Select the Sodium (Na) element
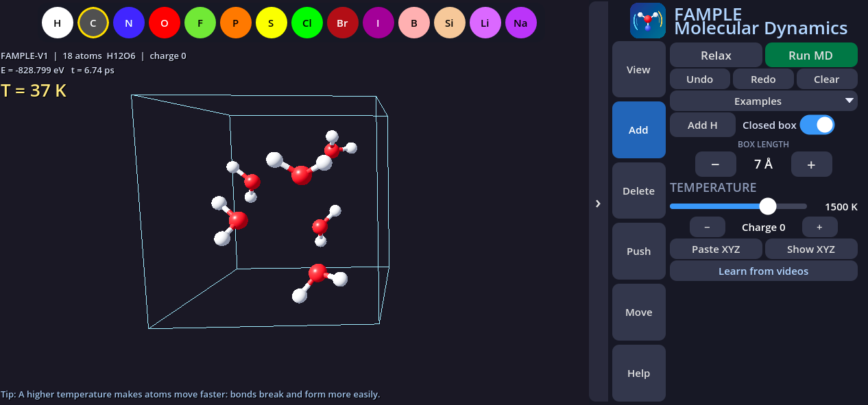This screenshot has height=405, width=868. pos(521,23)
